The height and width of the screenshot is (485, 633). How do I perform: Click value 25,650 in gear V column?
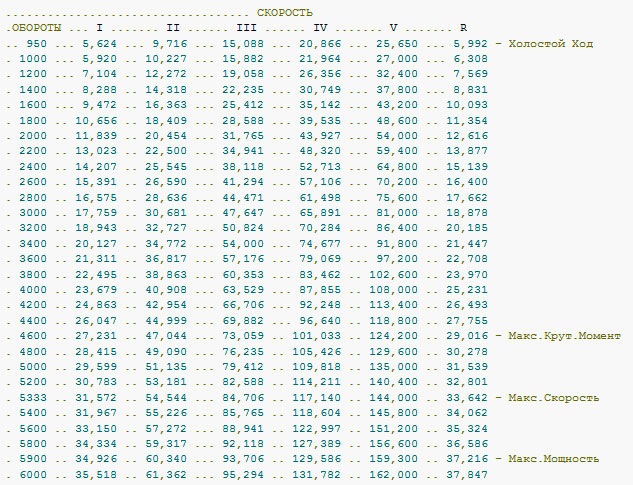[397, 44]
